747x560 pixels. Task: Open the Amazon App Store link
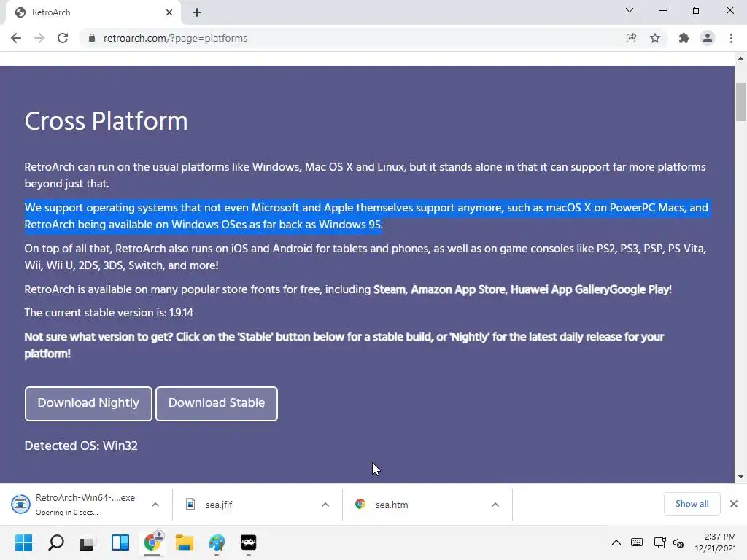458,289
